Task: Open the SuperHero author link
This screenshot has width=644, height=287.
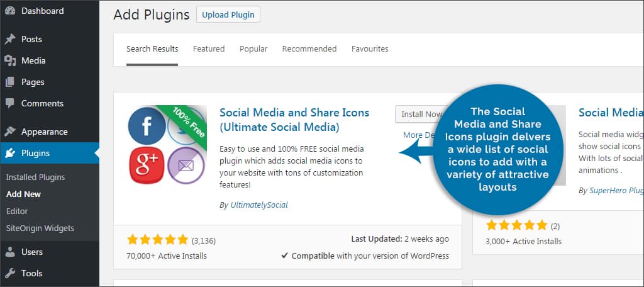Action: [616, 190]
